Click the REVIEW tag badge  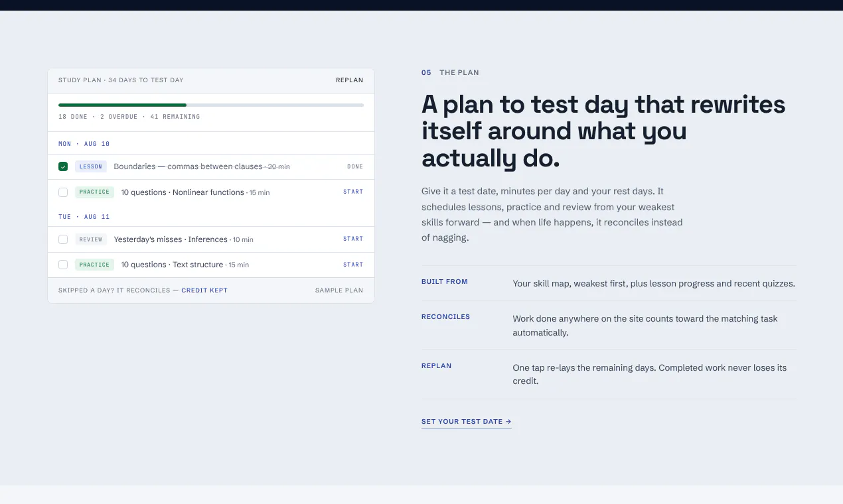[91, 239]
